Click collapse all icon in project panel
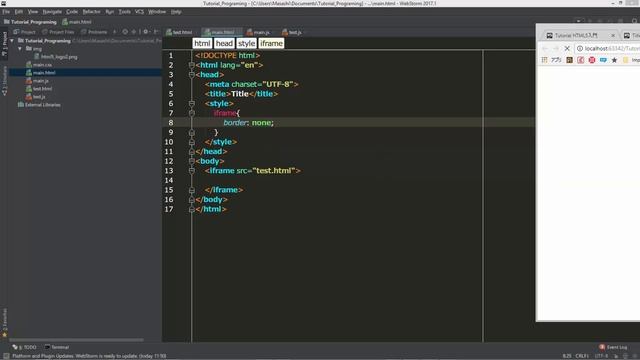The width and height of the screenshot is (640, 360). click(x=133, y=32)
